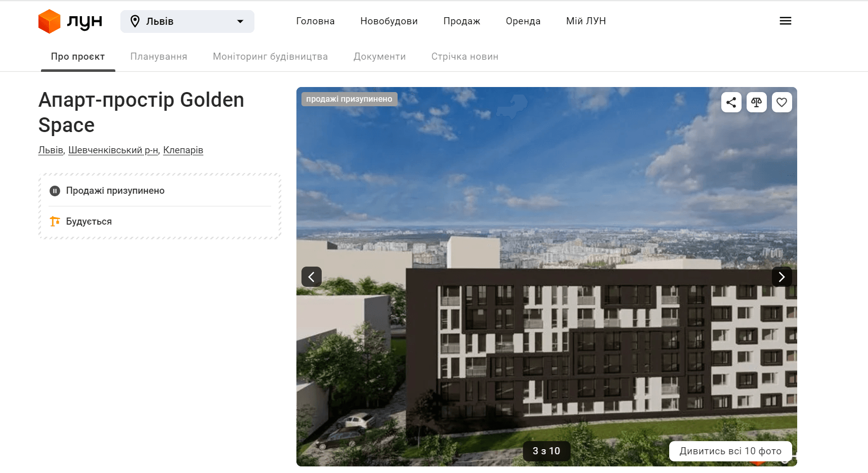The width and height of the screenshot is (868, 473).
Task: Advance to next photo with right arrow
Action: click(x=782, y=277)
